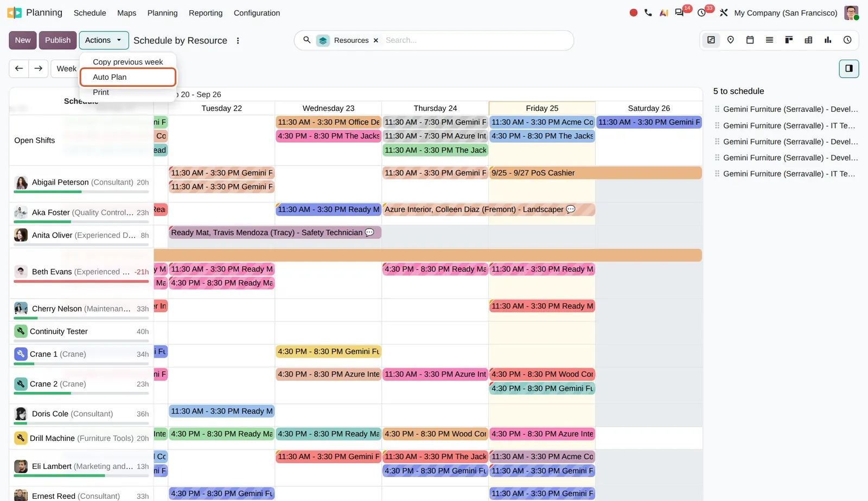Switch to map view pin icon
868x501 pixels.
click(731, 40)
